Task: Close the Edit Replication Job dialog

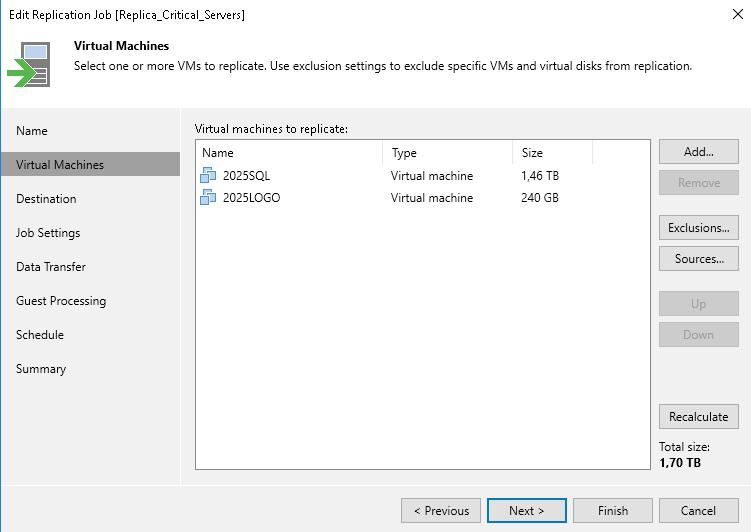Action: pyautogui.click(x=733, y=14)
